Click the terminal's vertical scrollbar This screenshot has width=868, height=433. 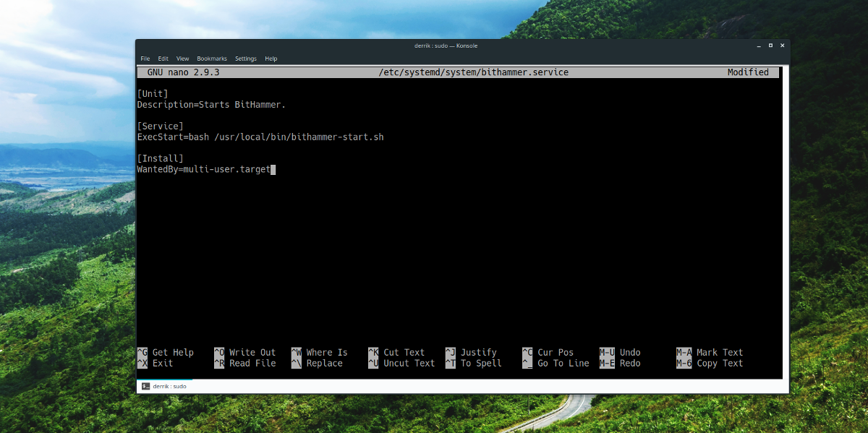785,223
